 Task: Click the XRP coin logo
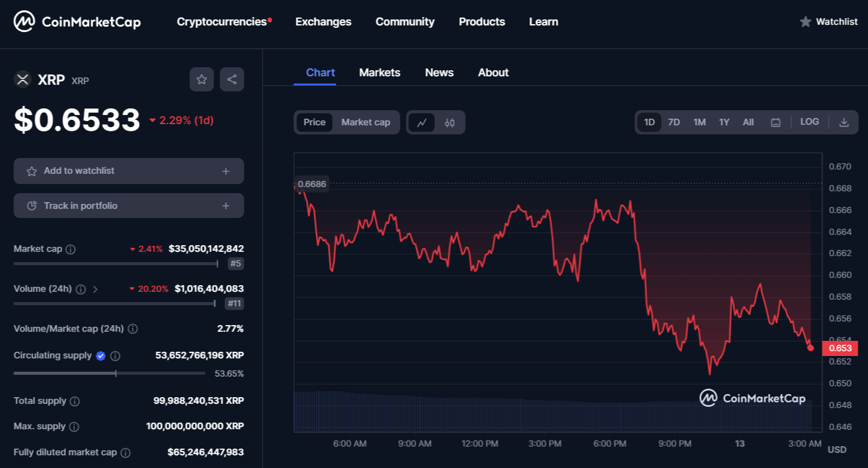(x=22, y=79)
